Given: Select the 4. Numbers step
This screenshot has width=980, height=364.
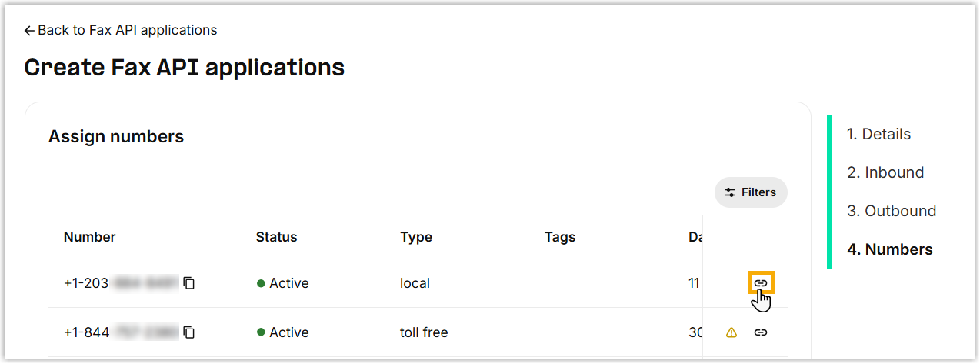Looking at the screenshot, I should [889, 249].
